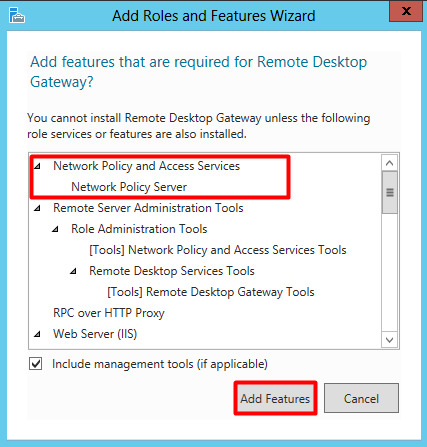
Task: Click the scrollbar thumb handle
Action: point(390,192)
